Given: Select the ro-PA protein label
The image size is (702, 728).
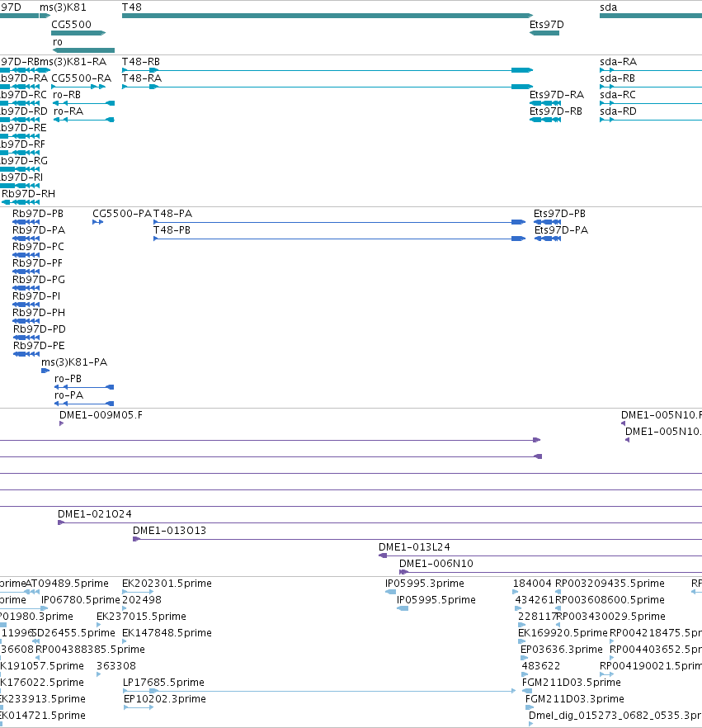Looking at the screenshot, I should 69,395.
